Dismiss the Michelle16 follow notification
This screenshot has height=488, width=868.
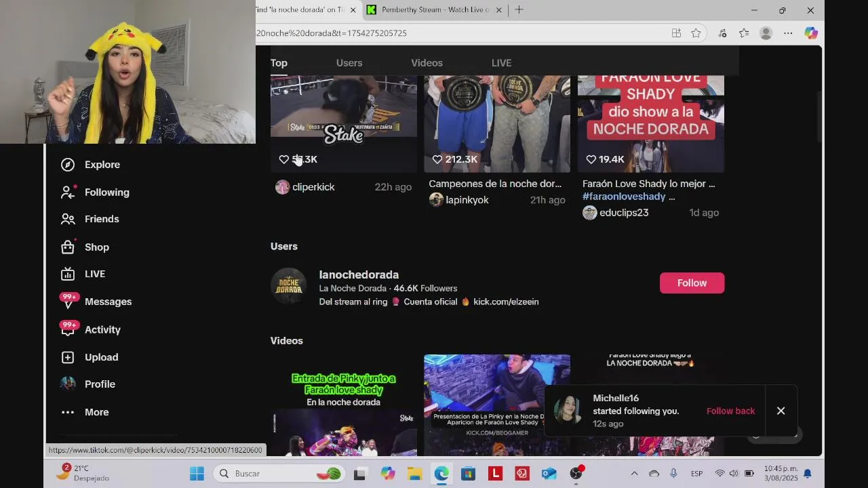(781, 411)
